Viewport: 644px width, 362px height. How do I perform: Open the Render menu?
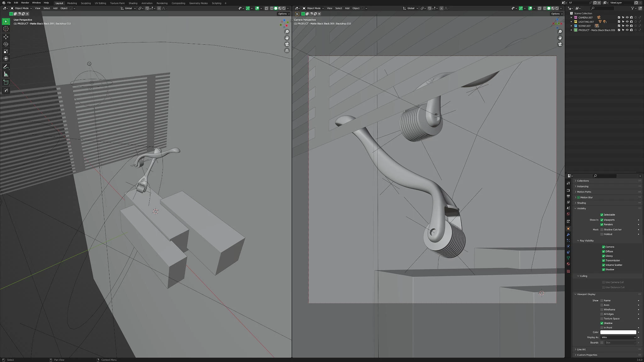[x=25, y=3]
